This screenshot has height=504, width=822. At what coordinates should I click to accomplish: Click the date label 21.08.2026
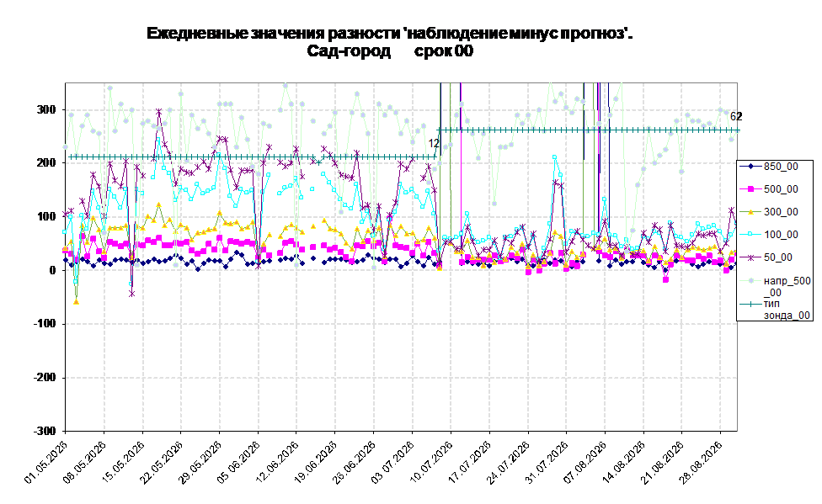(x=663, y=462)
